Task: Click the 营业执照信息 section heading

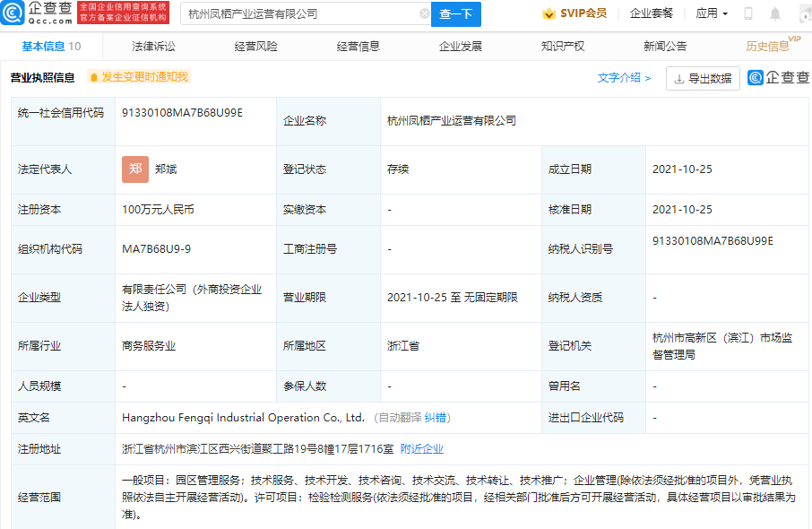Action: (x=42, y=78)
